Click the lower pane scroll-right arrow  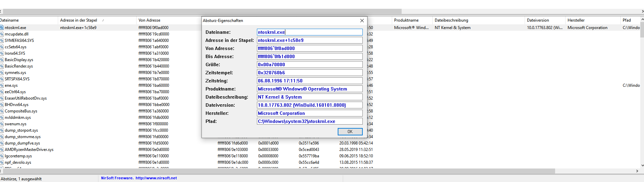tap(637, 171)
